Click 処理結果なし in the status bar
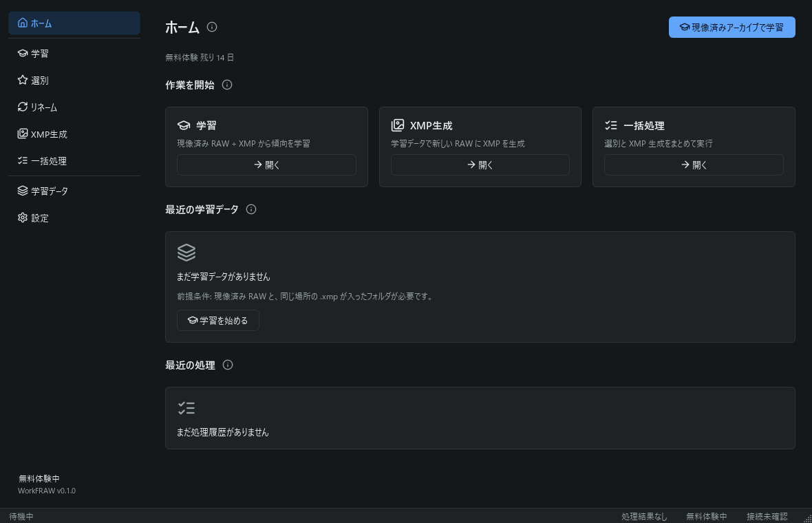 644,516
